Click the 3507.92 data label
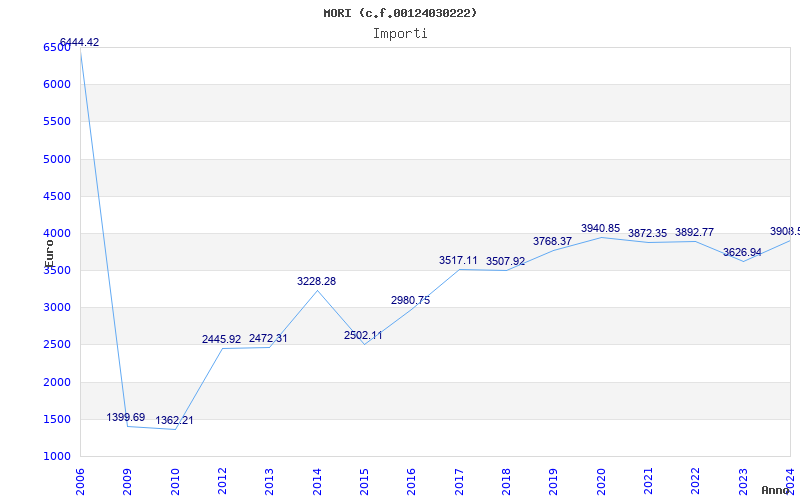 506,261
